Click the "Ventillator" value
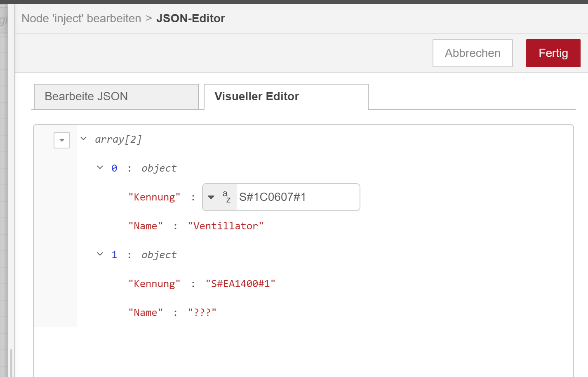 pyautogui.click(x=226, y=226)
